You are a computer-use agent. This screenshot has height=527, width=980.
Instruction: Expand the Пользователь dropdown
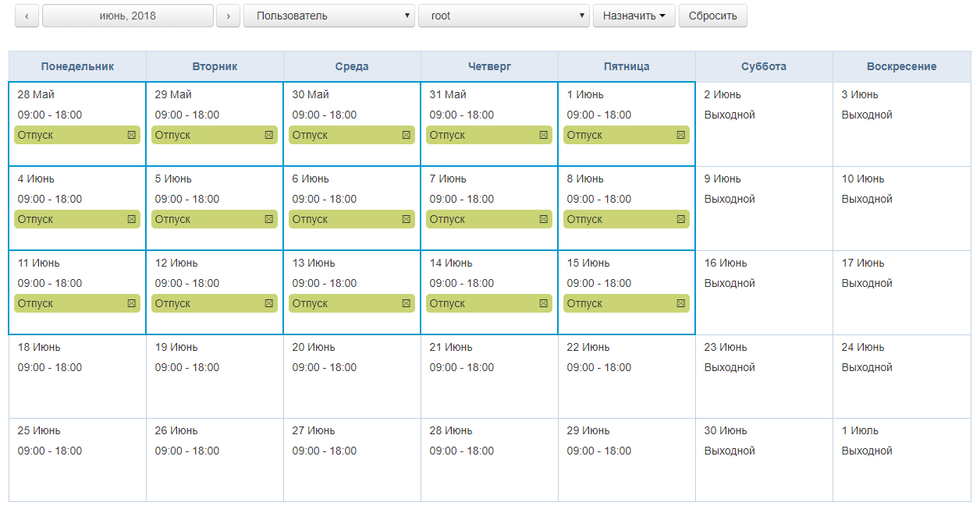click(x=329, y=16)
